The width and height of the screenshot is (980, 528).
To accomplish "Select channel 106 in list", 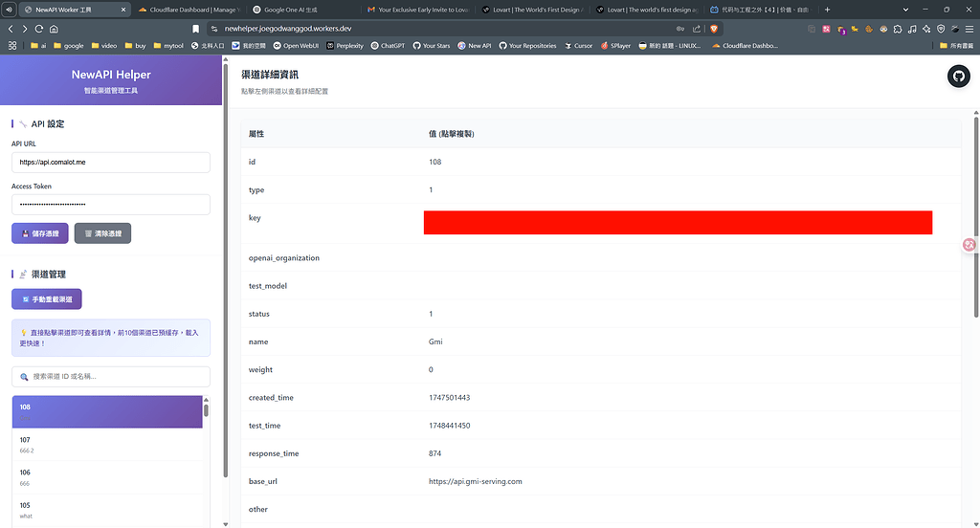I will (x=107, y=477).
